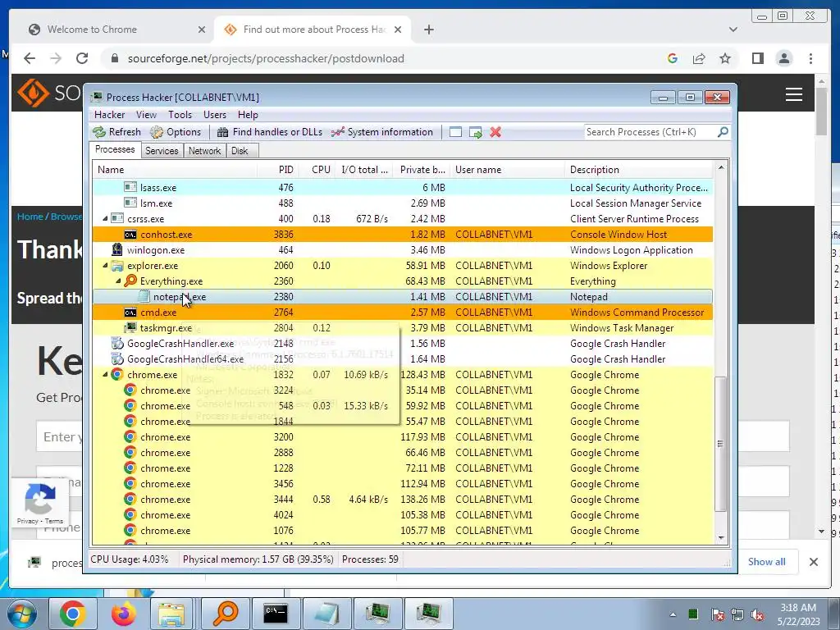This screenshot has width=840, height=630.
Task: Select the conhost.exe console icon
Action: [x=130, y=235]
